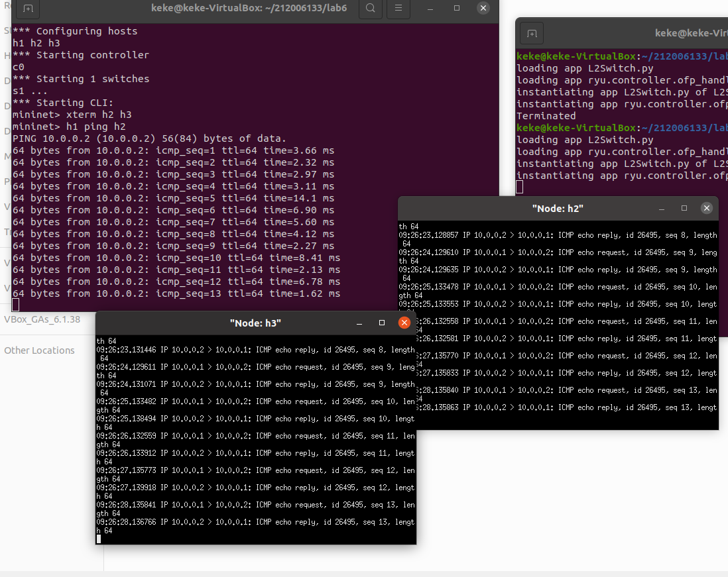Viewport: 728px width, 577px height.
Task: Click the "Node: h3" title bar
Action: [255, 323]
